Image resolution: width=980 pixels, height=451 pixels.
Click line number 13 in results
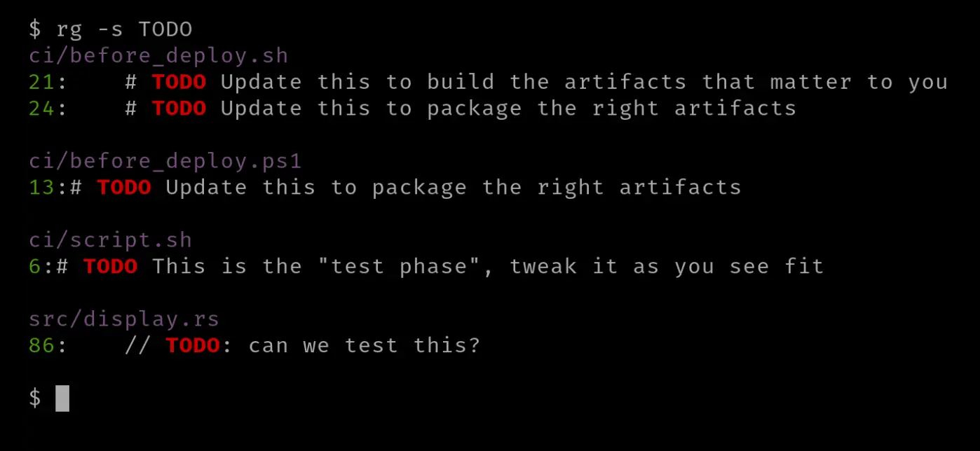coord(41,188)
